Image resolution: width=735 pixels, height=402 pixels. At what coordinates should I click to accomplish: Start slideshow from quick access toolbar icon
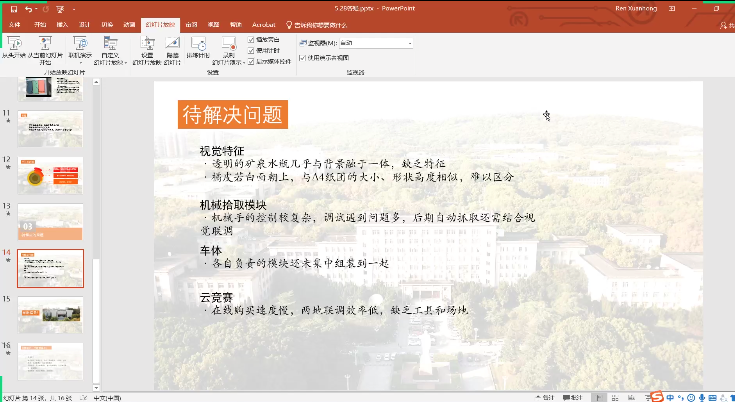[x=60, y=9]
